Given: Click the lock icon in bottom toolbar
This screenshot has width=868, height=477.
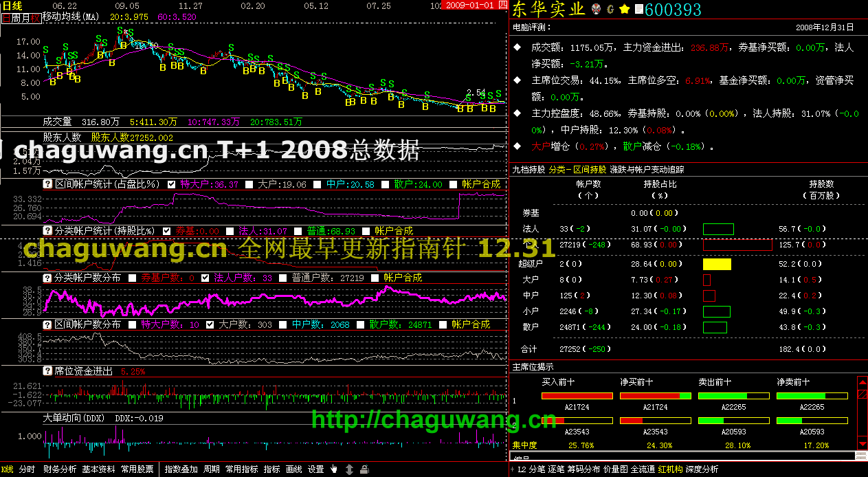Looking at the screenshot, I should (x=364, y=469).
